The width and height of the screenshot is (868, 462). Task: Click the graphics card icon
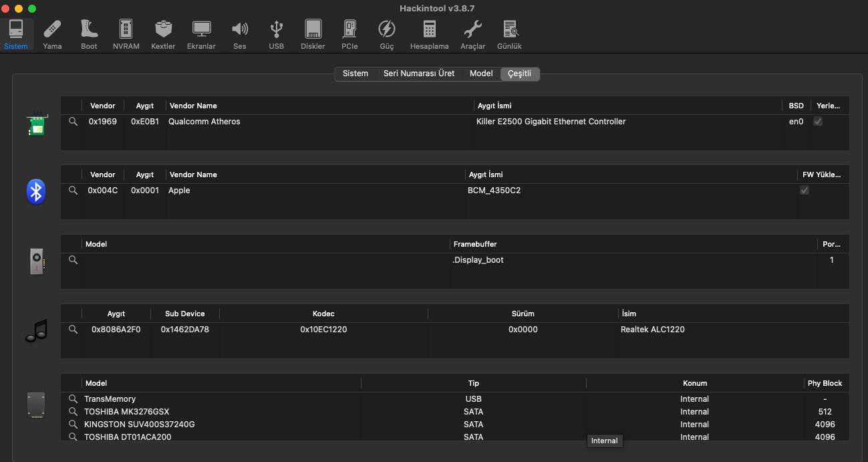click(x=37, y=261)
